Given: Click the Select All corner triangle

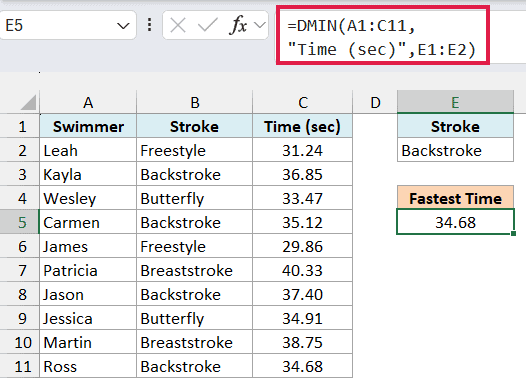Looking at the screenshot, I should tap(29, 102).
